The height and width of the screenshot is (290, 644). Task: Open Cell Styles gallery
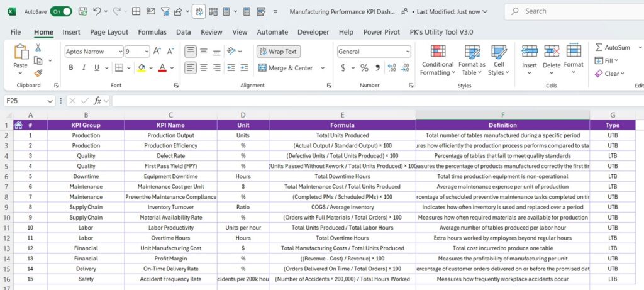pos(499,61)
